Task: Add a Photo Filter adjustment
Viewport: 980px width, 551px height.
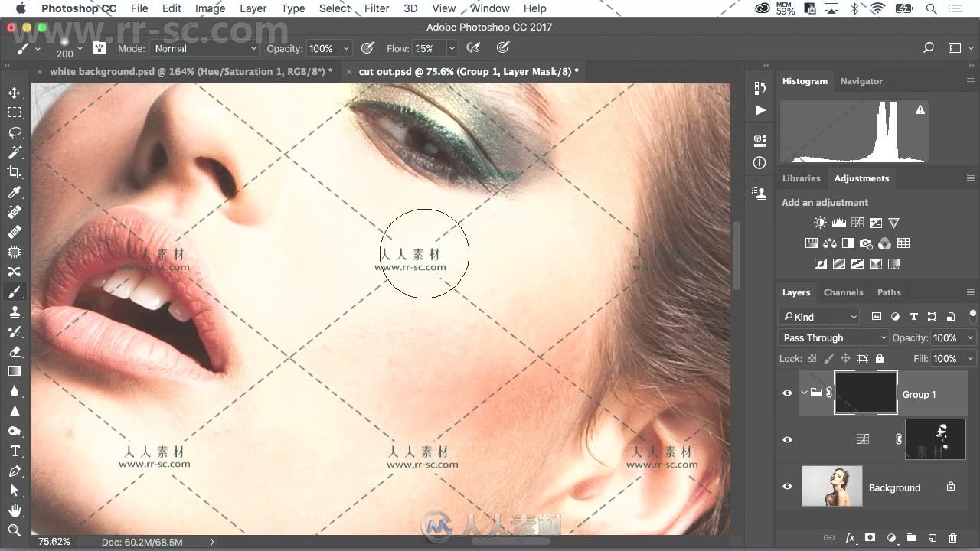Action: (867, 243)
